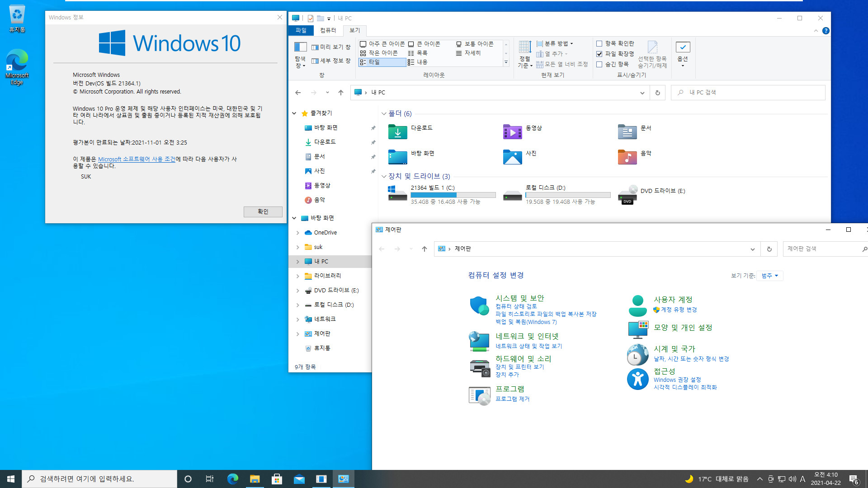Select the 로컬 디스크 (D:) drive icon
The image size is (868, 488).
pyautogui.click(x=513, y=195)
